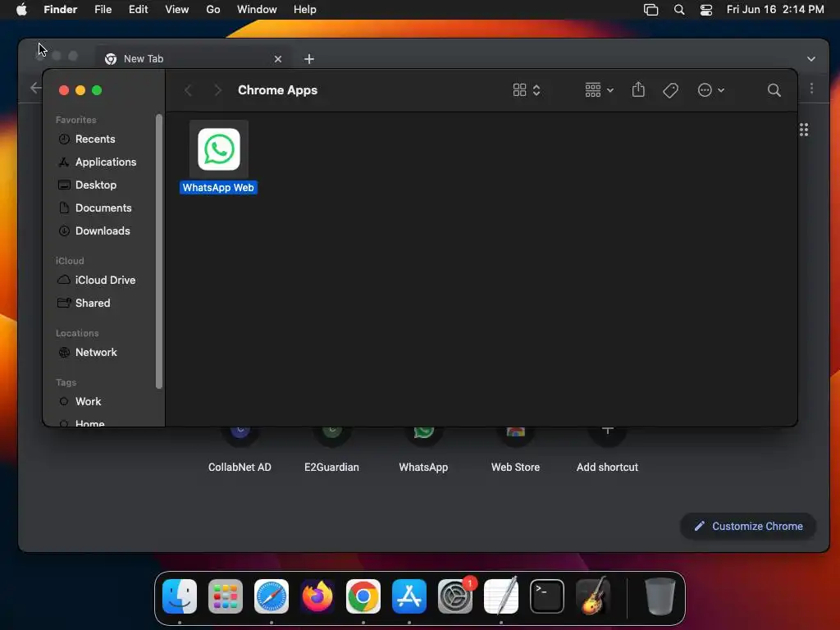Open the Help menu
The image size is (840, 630).
click(x=305, y=10)
